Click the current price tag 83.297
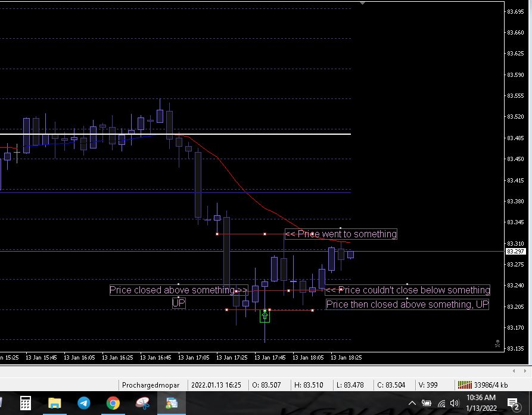532x415 pixels. click(x=515, y=251)
